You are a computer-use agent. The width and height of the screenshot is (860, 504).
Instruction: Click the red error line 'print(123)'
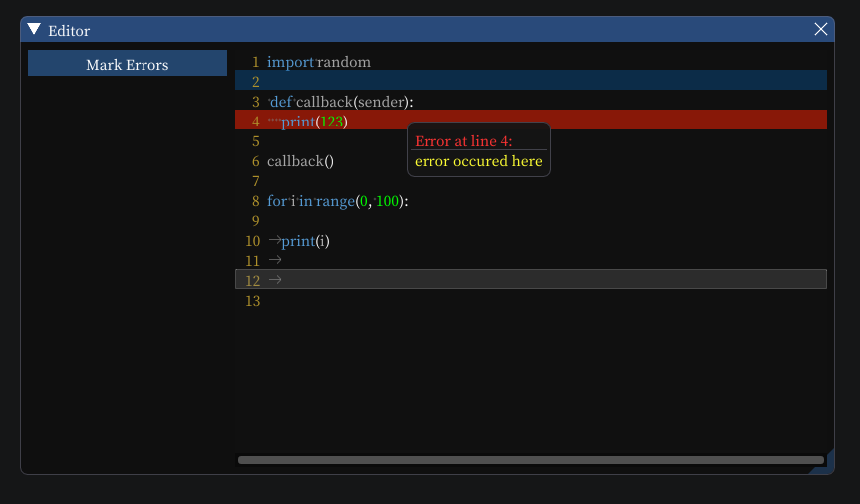pos(530,120)
